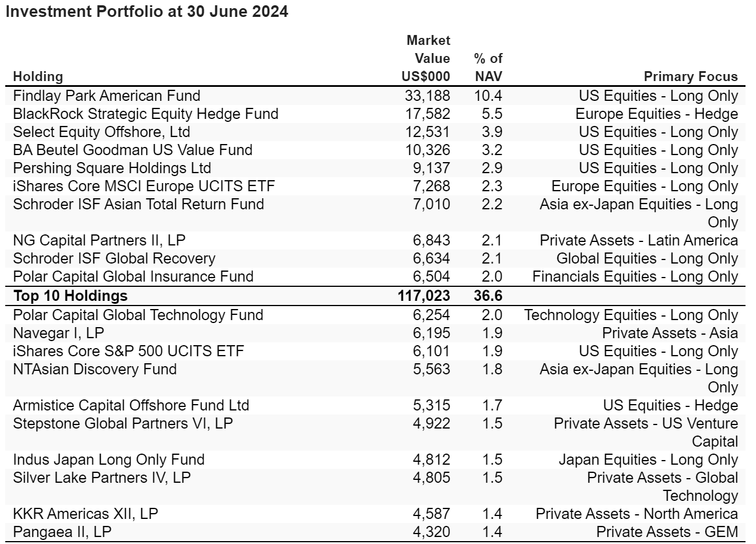This screenshot has width=756, height=544.
Task: Select Armistice Capital Offshore Fund Ltd
Action: click(x=131, y=406)
